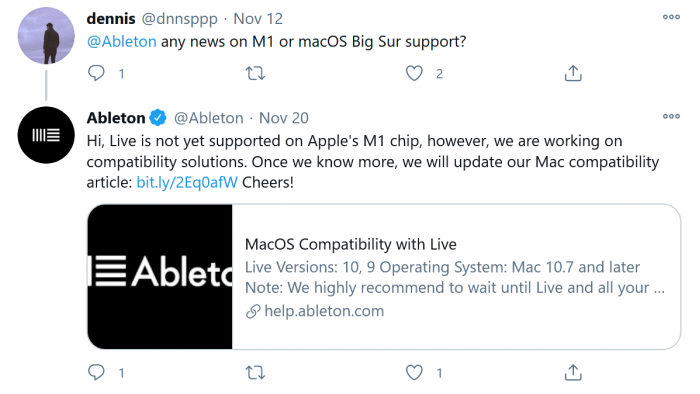Share dennis's tweet via share icon
The height and width of the screenshot is (394, 700).
[573, 73]
